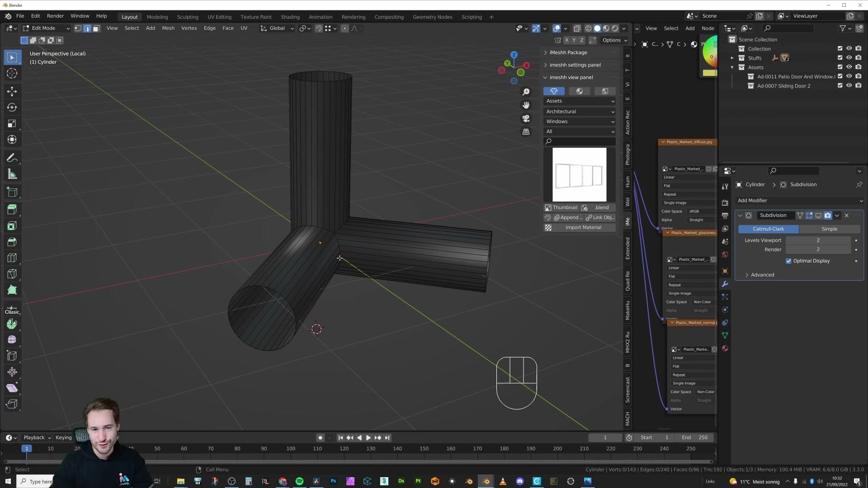This screenshot has height=488, width=868.
Task: Select the Annotate tool
Action: 12,158
